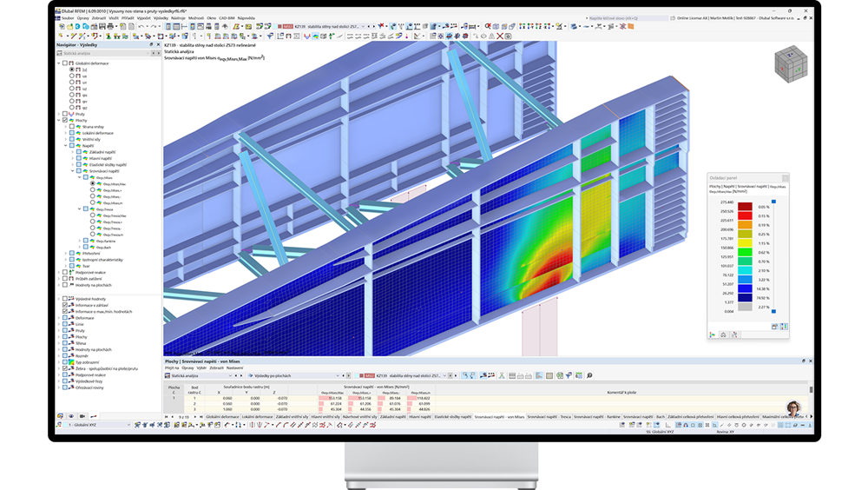This screenshot has height=490, width=868.
Task: Toggle the Podporové reakce checkbox in upper tree
Action: pyautogui.click(x=65, y=272)
